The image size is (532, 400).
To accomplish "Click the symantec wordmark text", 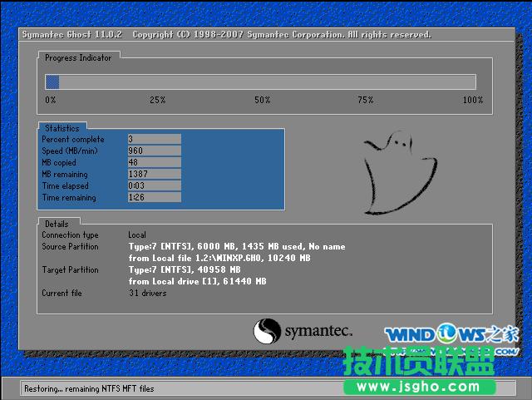I will coord(323,331).
